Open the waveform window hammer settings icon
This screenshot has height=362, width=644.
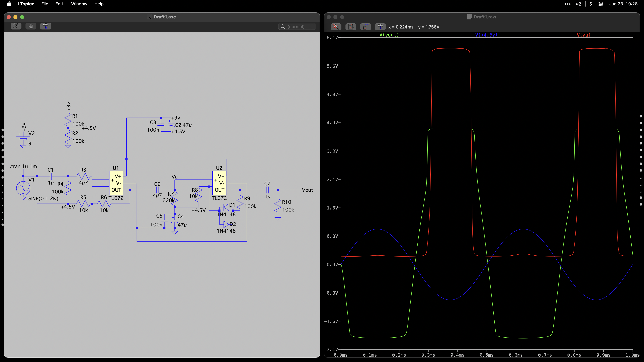pos(380,27)
